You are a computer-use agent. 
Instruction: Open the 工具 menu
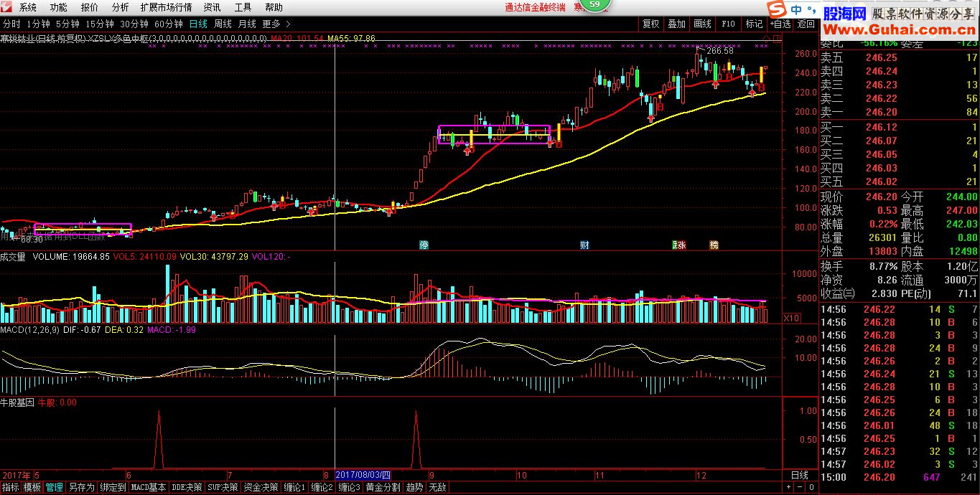tap(243, 7)
